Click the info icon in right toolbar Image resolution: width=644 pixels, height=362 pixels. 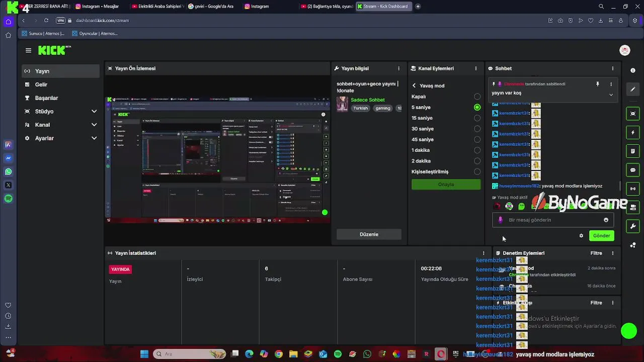633,70
